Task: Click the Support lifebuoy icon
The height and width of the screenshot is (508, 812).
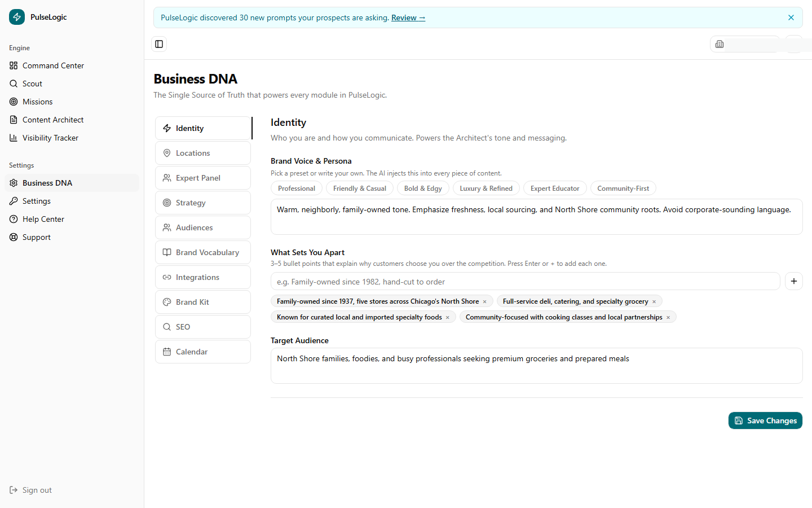Action: tap(14, 237)
